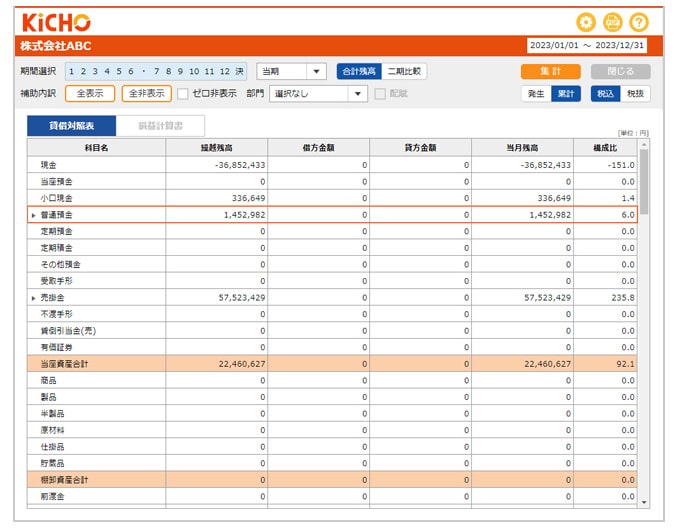Select month 6 in 期間選択
693x531 pixels.
(130, 71)
